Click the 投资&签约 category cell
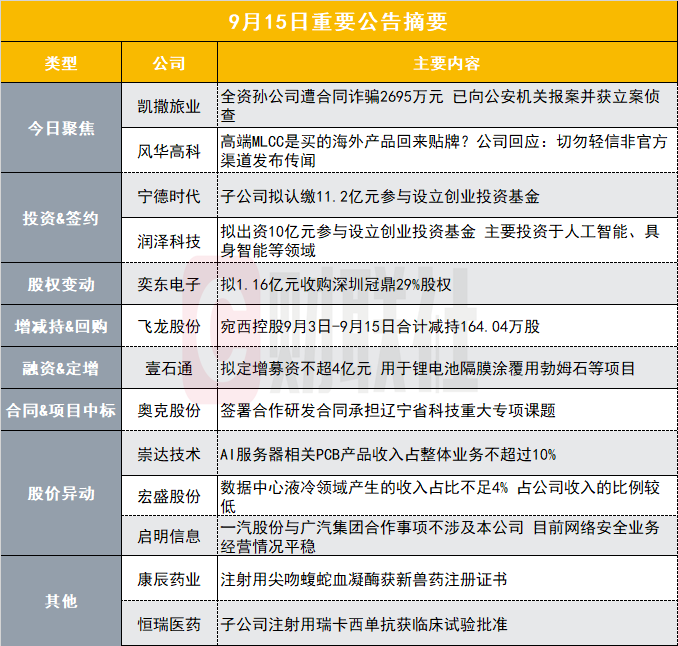The height and width of the screenshot is (646, 678). (61, 218)
